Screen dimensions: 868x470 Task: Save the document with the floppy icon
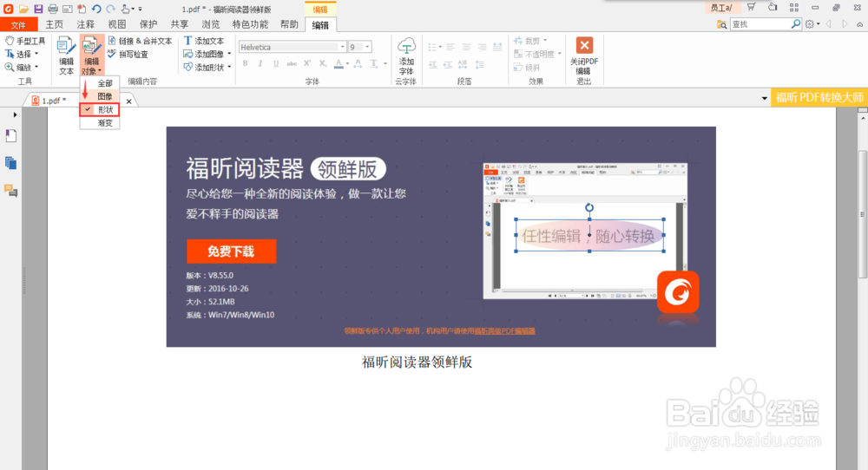click(38, 9)
